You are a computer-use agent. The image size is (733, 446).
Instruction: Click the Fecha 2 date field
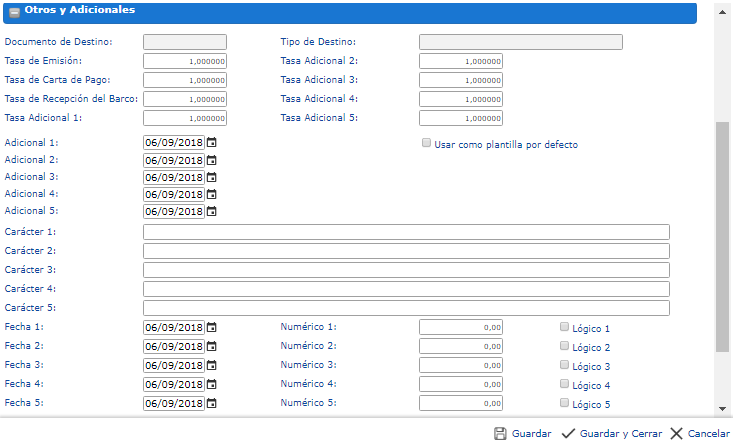pyautogui.click(x=174, y=346)
